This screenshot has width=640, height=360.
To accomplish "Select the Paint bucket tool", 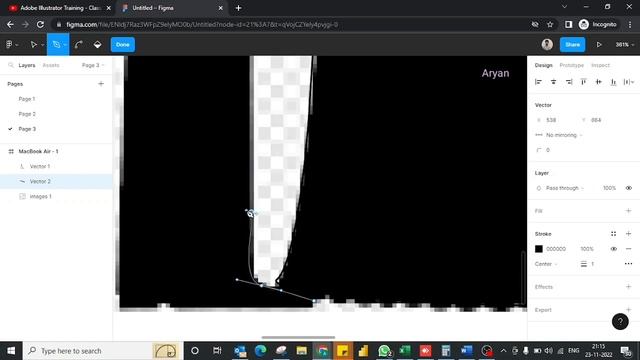I will (x=97, y=44).
